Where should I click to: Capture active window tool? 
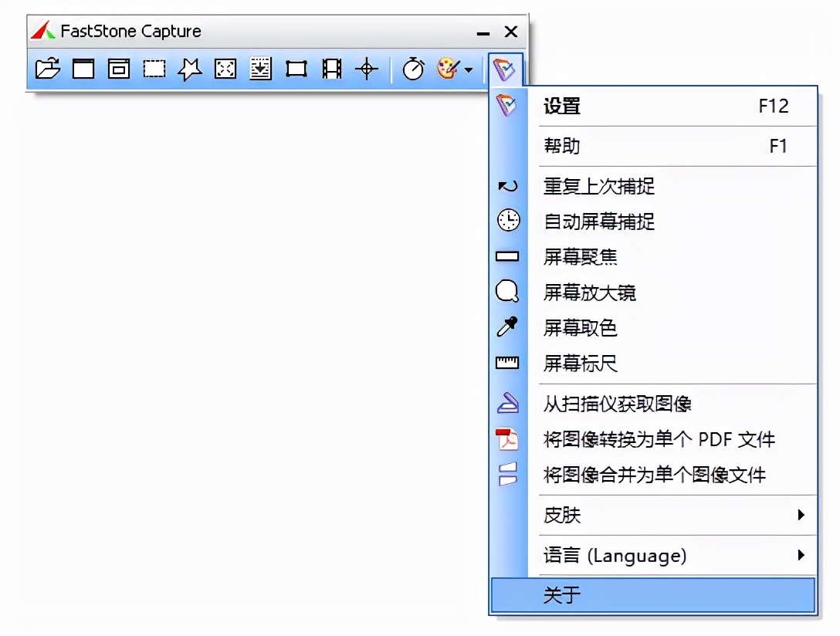point(83,69)
